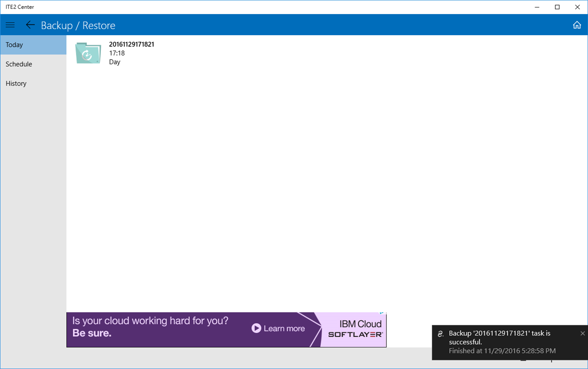
Task: Click the 'Day' label under the backup name
Action: 114,61
